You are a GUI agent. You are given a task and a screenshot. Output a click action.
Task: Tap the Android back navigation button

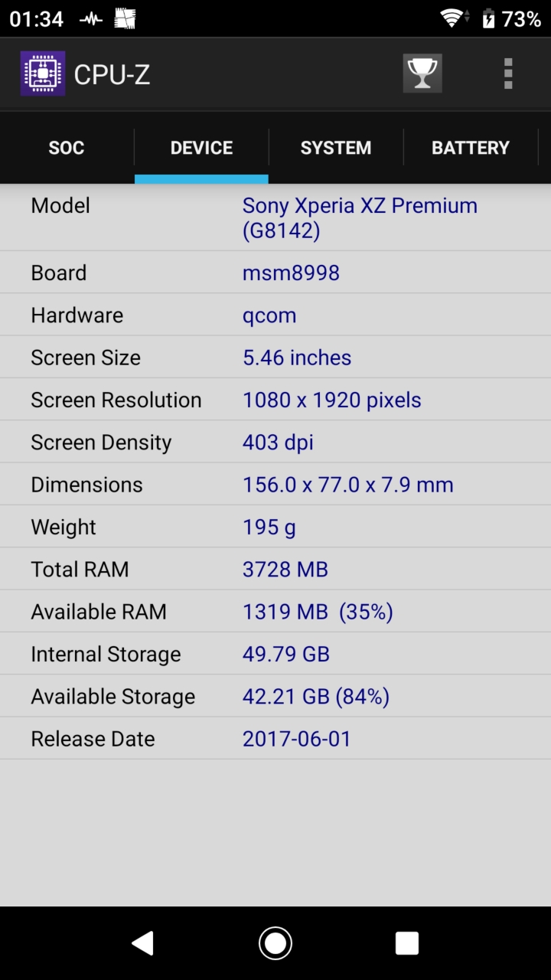point(143,943)
